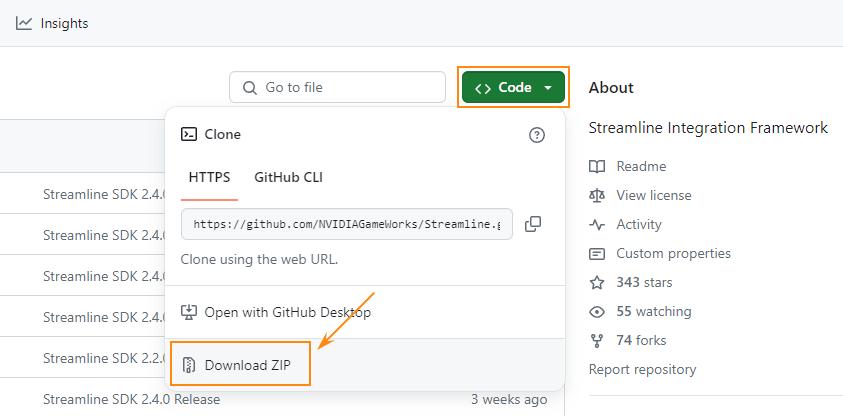Copy the clone URL to clipboard
This screenshot has height=416, width=843.
(x=533, y=224)
